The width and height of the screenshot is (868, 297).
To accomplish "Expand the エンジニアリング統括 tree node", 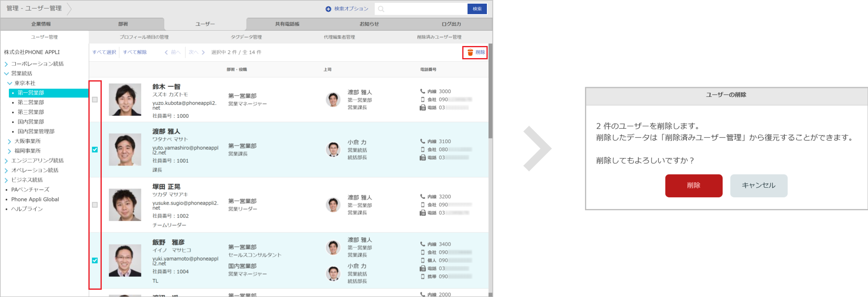I will click(x=6, y=161).
